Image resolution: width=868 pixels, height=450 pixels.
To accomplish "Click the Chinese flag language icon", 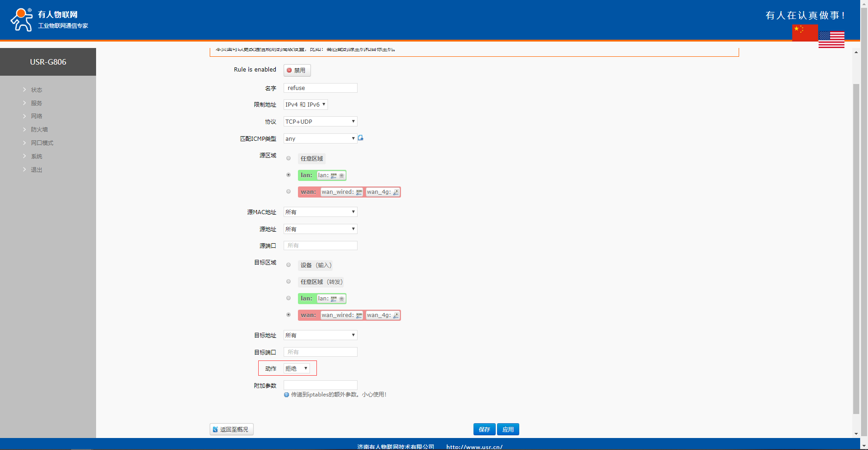I will (x=805, y=32).
